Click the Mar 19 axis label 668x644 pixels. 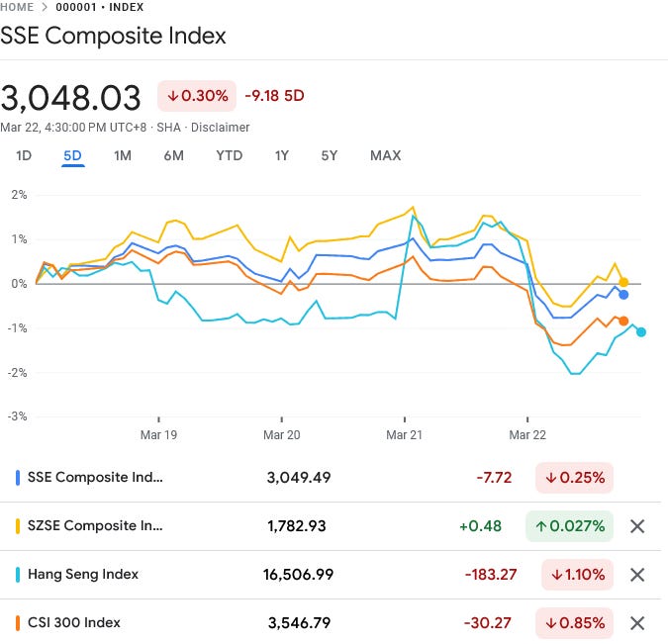tap(158, 435)
